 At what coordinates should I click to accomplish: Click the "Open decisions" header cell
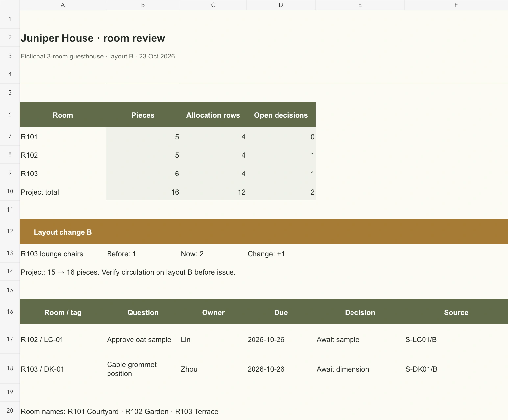pyautogui.click(x=281, y=115)
